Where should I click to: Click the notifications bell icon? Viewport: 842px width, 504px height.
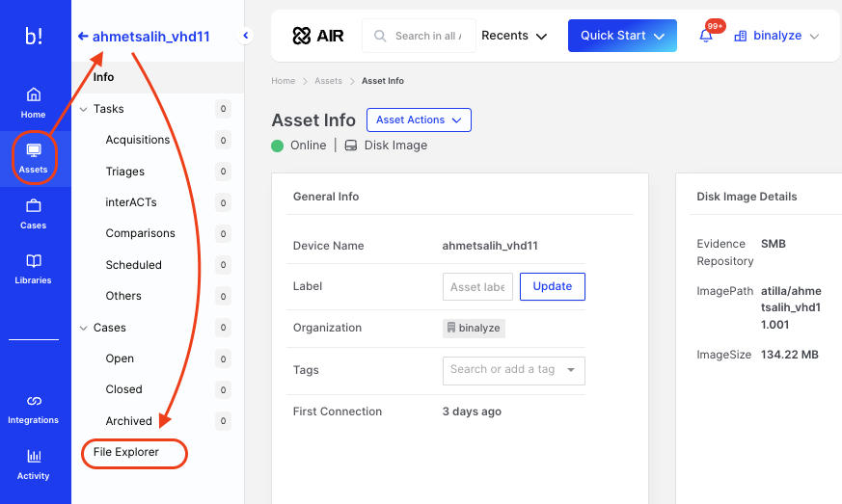[x=706, y=37]
